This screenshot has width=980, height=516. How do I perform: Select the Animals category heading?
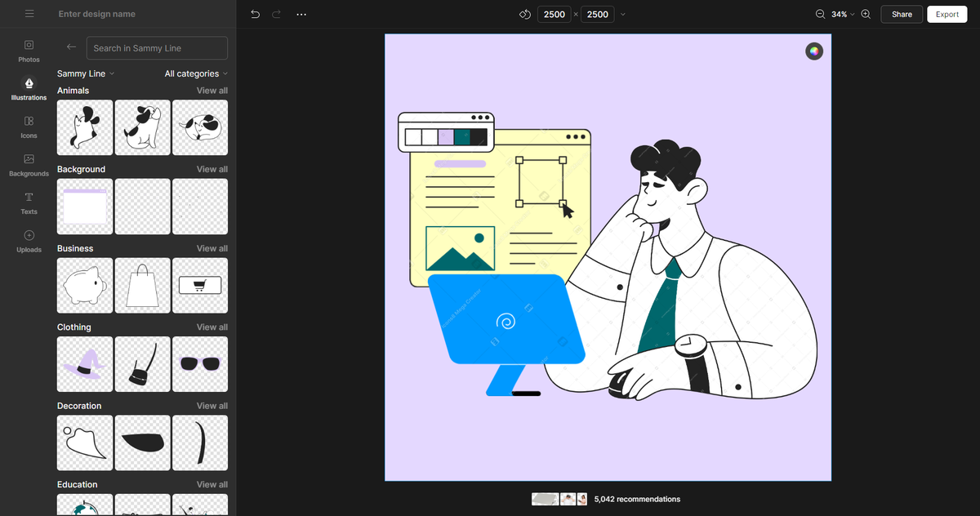(x=73, y=91)
